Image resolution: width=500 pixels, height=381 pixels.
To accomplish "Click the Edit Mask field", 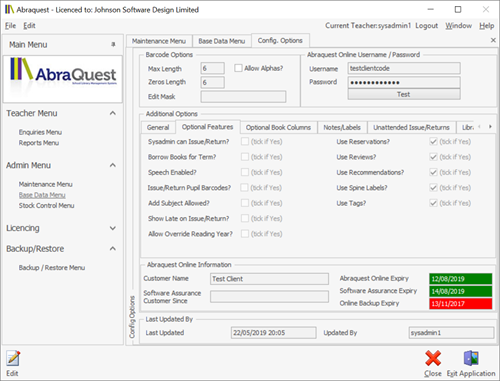I will [243, 97].
